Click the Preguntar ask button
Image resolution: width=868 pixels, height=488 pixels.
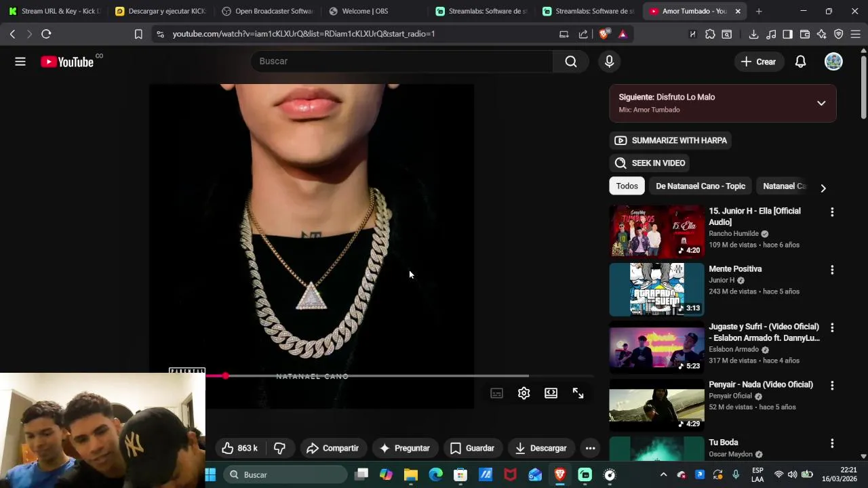(x=405, y=448)
